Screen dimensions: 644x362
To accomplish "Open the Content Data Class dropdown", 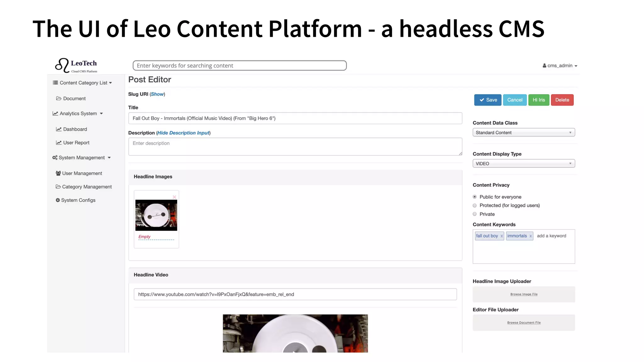I will click(x=524, y=133).
